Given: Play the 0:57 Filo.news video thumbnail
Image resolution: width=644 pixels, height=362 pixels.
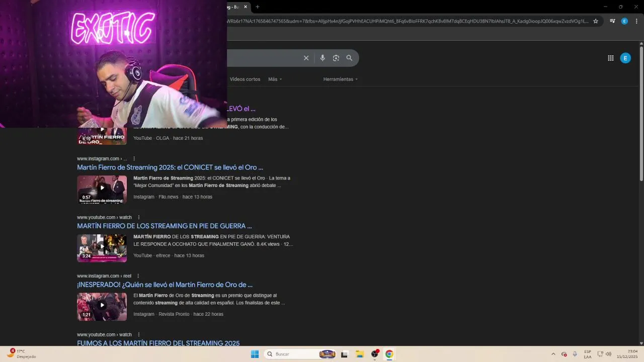Looking at the screenshot, I should pos(102,189).
